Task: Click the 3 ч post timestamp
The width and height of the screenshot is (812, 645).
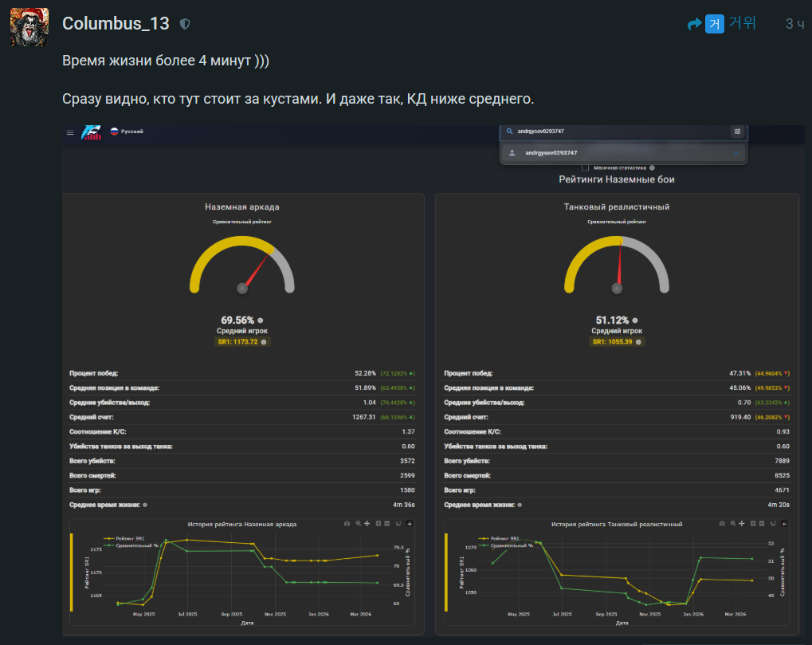Action: tap(794, 24)
